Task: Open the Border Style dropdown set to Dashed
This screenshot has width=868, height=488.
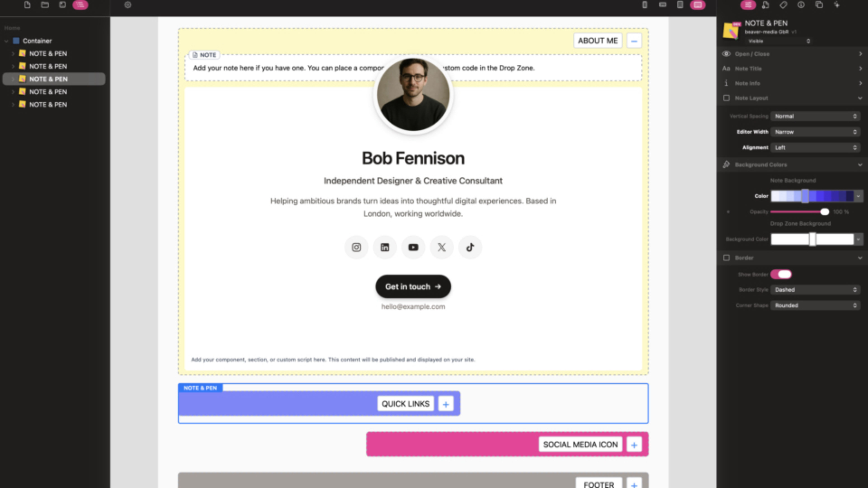Action: (815, 290)
